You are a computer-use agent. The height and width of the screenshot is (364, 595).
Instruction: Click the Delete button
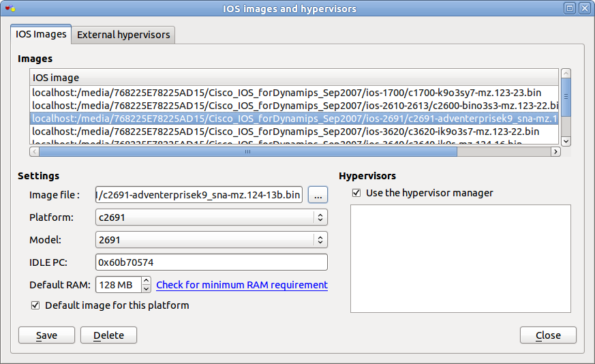coord(108,335)
